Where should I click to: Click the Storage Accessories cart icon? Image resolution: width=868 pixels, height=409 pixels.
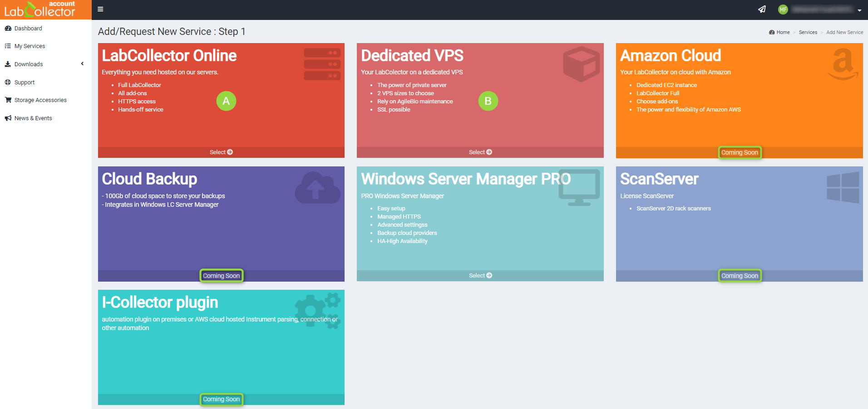[8, 100]
